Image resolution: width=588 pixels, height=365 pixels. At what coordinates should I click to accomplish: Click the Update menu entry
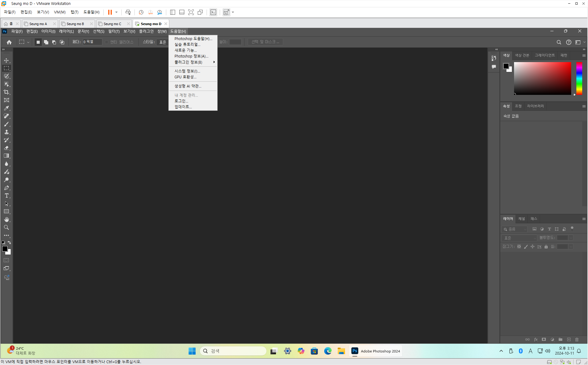[183, 107]
